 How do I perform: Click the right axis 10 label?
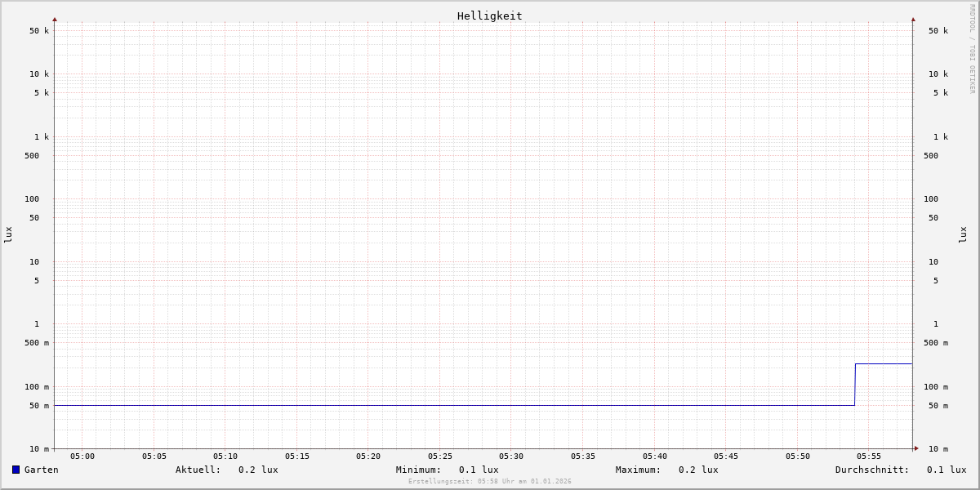[933, 262]
